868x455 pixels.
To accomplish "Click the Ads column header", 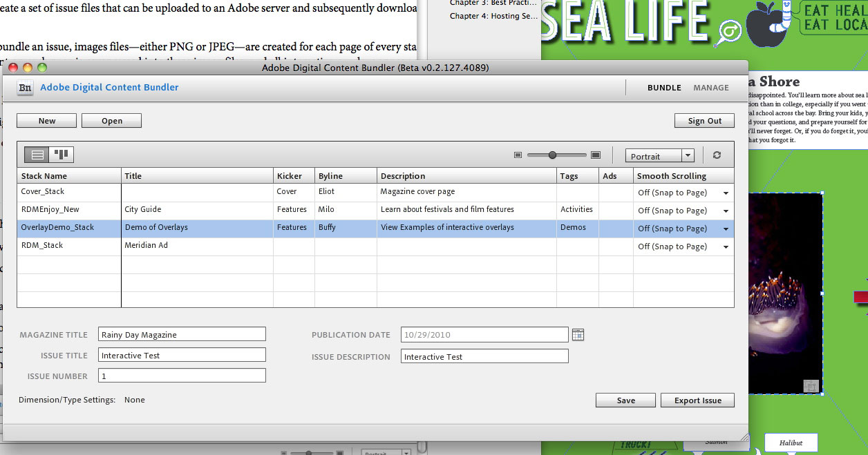I will tap(616, 176).
